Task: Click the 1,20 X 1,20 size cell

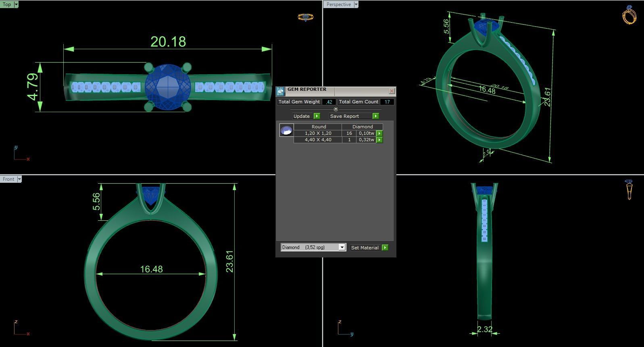Action: click(x=318, y=133)
